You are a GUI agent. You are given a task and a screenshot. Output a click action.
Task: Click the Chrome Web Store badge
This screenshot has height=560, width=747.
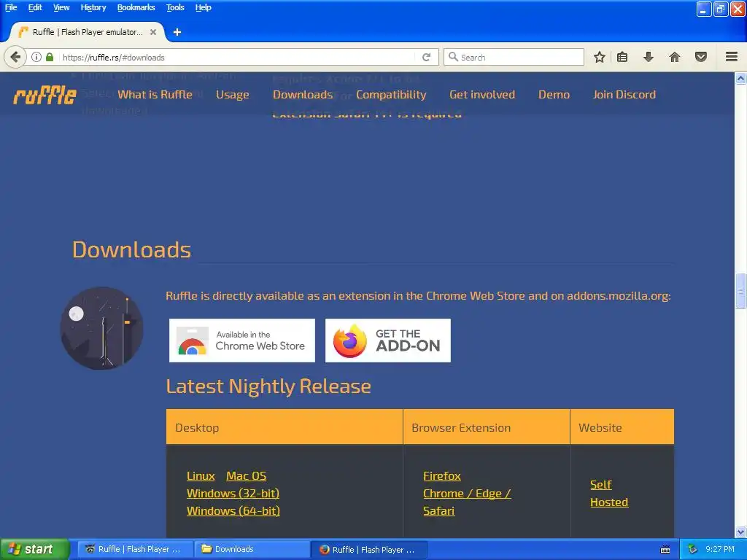click(x=242, y=340)
